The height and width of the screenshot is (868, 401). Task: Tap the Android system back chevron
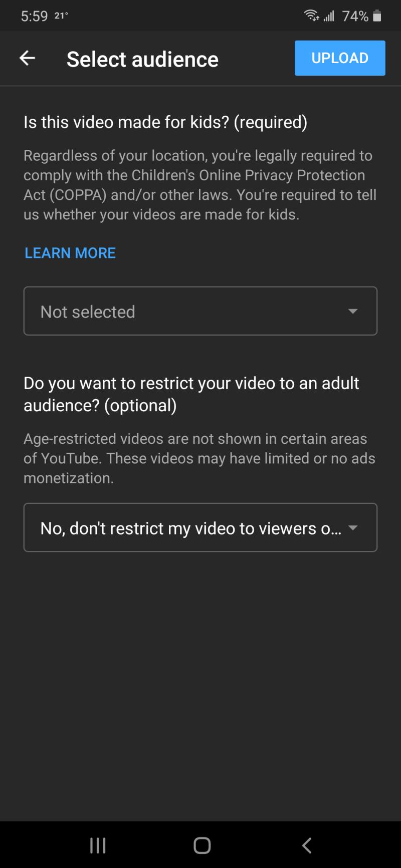point(307,845)
